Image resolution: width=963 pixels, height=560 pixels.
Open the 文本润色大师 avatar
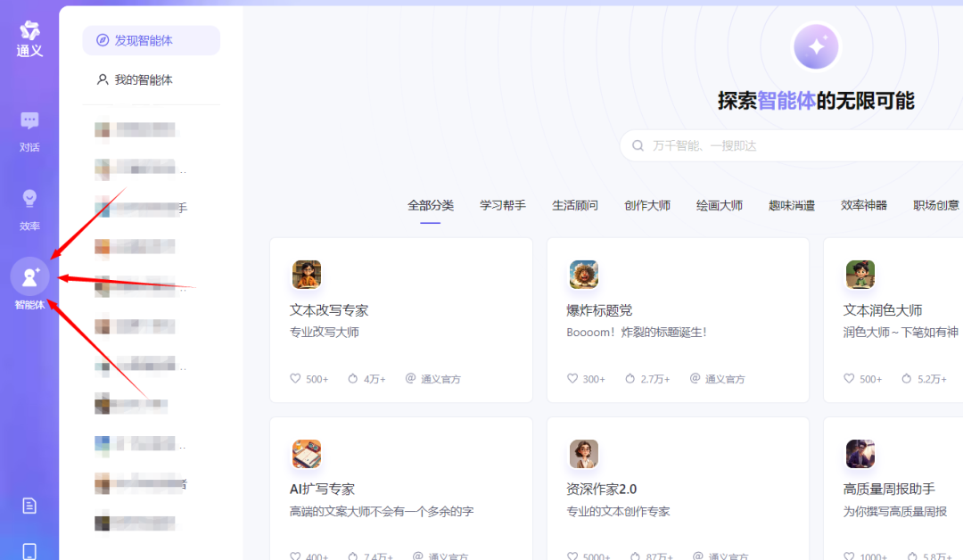pyautogui.click(x=860, y=275)
